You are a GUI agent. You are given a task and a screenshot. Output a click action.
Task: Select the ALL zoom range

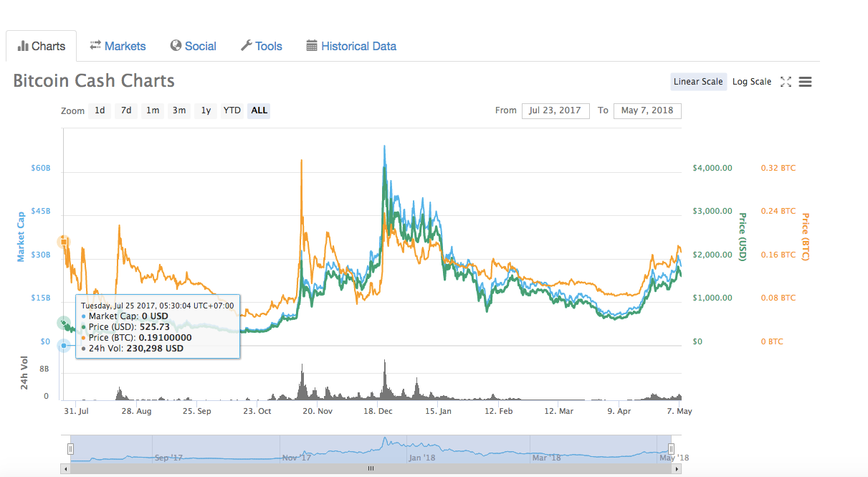(x=259, y=110)
